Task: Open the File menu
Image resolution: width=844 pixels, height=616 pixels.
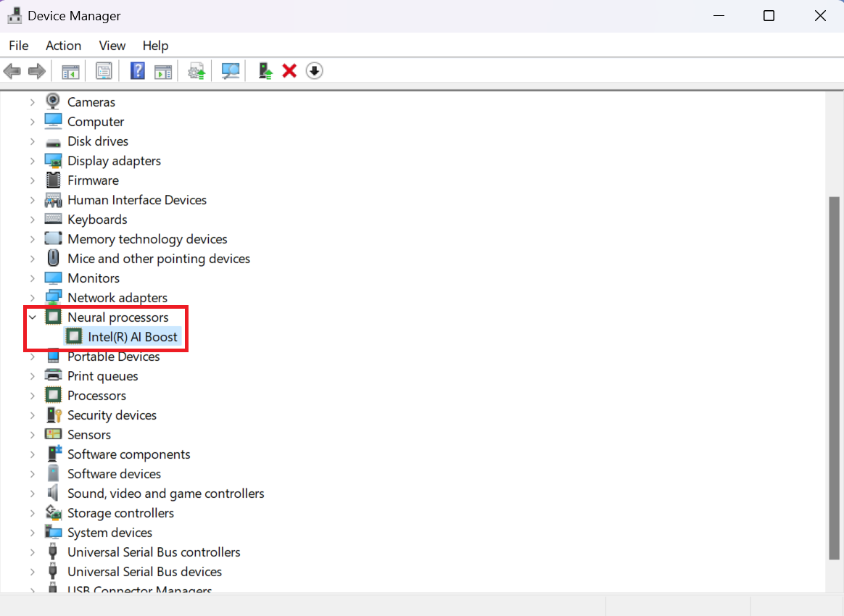Action: (x=19, y=46)
